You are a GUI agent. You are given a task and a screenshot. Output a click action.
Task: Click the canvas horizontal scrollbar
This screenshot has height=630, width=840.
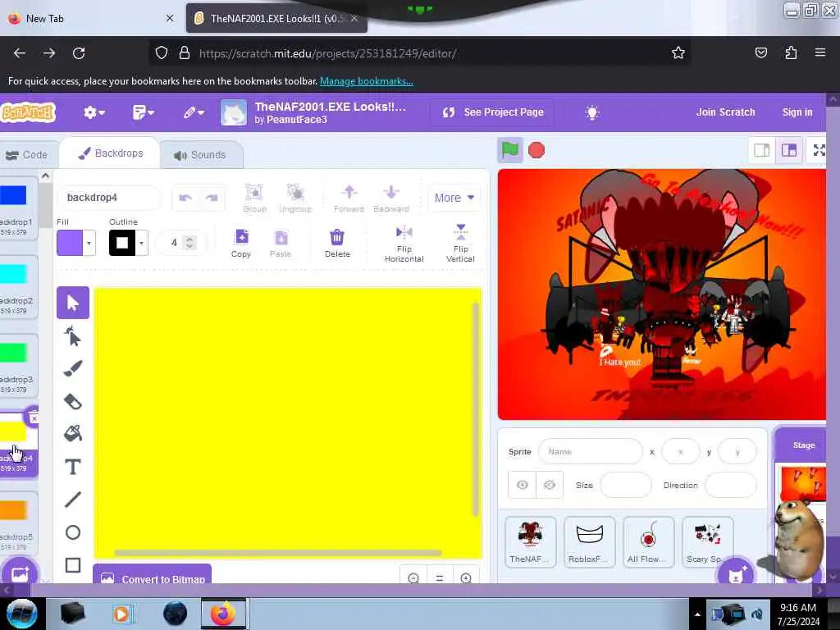pyautogui.click(x=277, y=552)
